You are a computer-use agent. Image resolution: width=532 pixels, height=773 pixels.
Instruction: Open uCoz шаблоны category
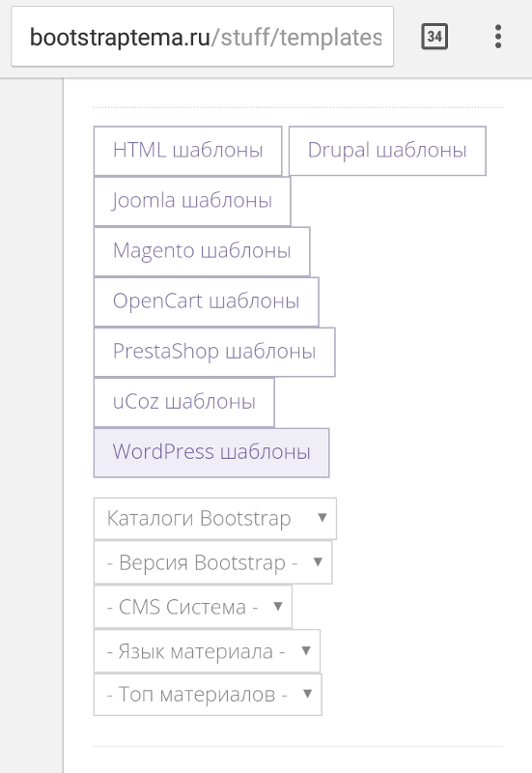pos(184,402)
